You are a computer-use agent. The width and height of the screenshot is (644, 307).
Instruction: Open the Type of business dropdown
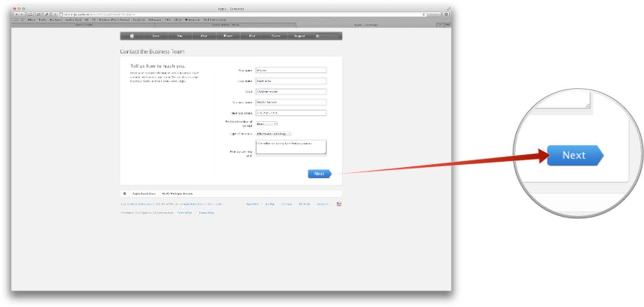[x=274, y=134]
